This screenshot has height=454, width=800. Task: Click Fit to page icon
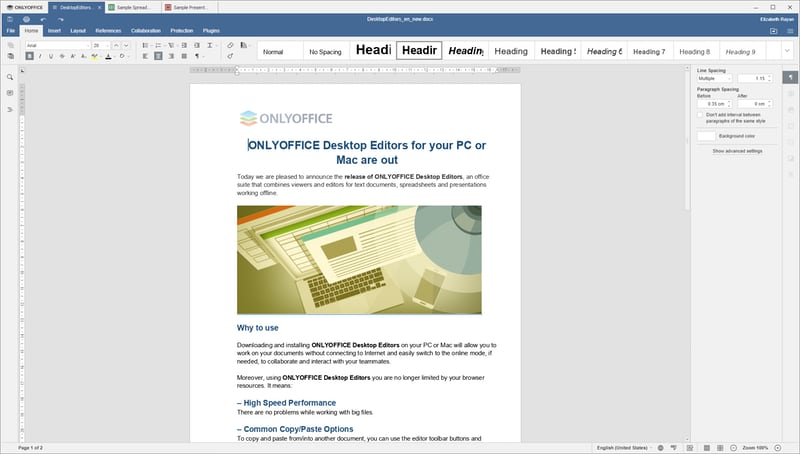[x=707, y=448]
